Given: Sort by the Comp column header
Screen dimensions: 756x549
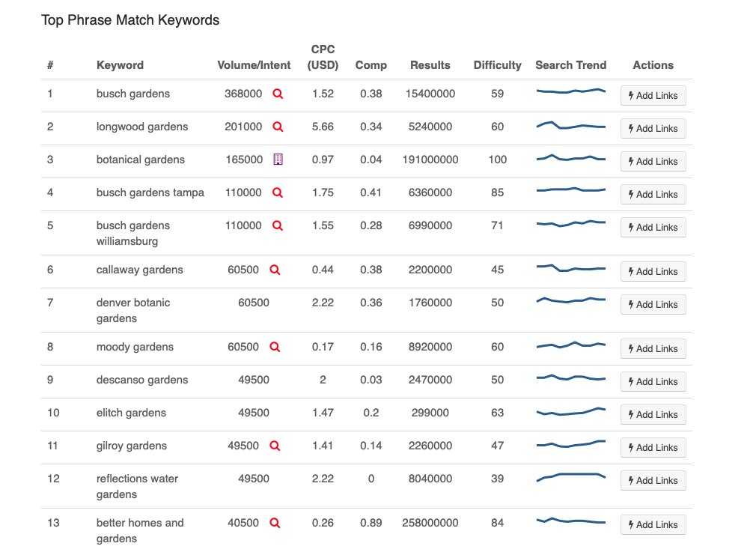Looking at the screenshot, I should [371, 65].
